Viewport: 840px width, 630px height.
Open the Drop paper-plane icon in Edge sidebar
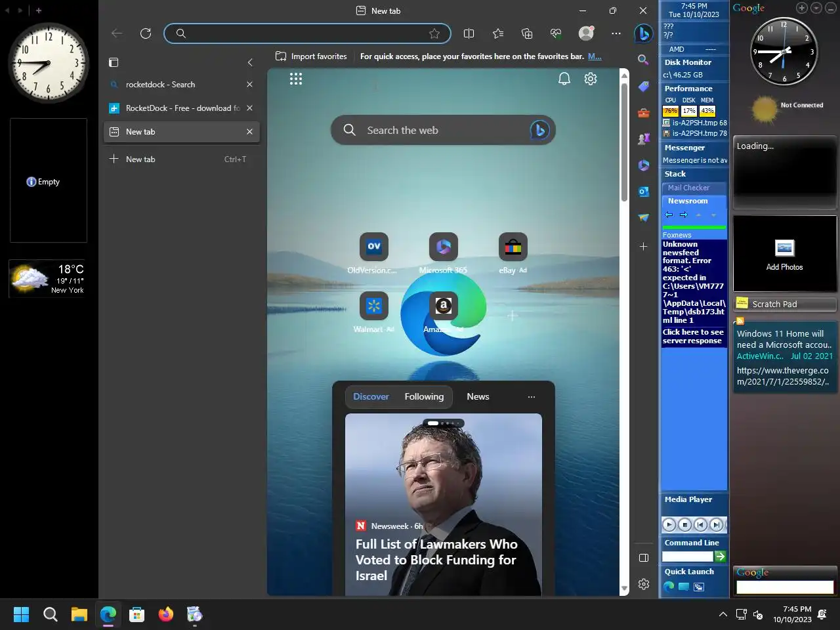tap(643, 217)
